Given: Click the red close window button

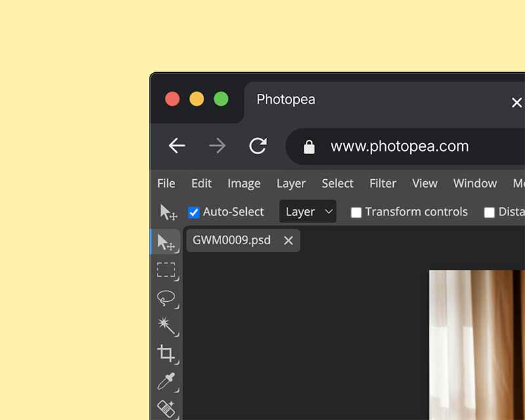Looking at the screenshot, I should [173, 99].
